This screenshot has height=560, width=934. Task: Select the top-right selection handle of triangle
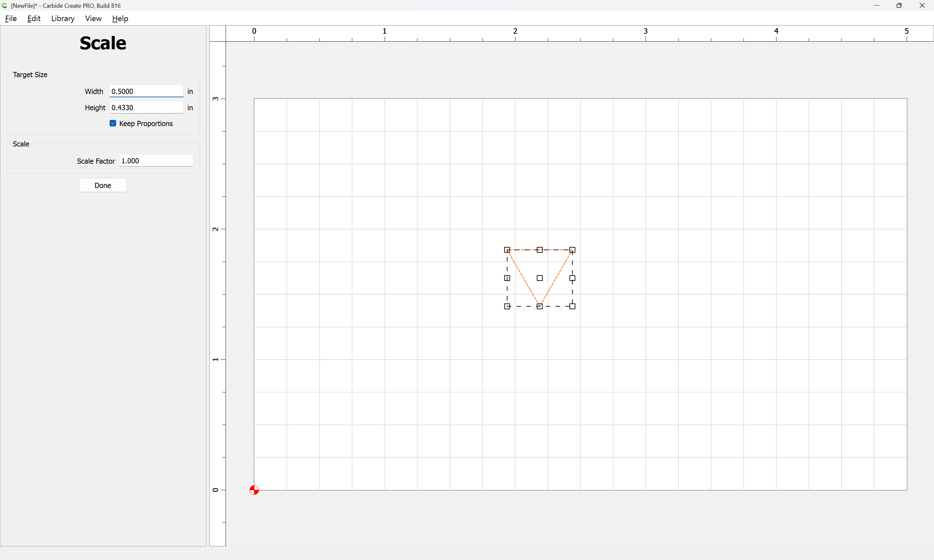click(572, 250)
